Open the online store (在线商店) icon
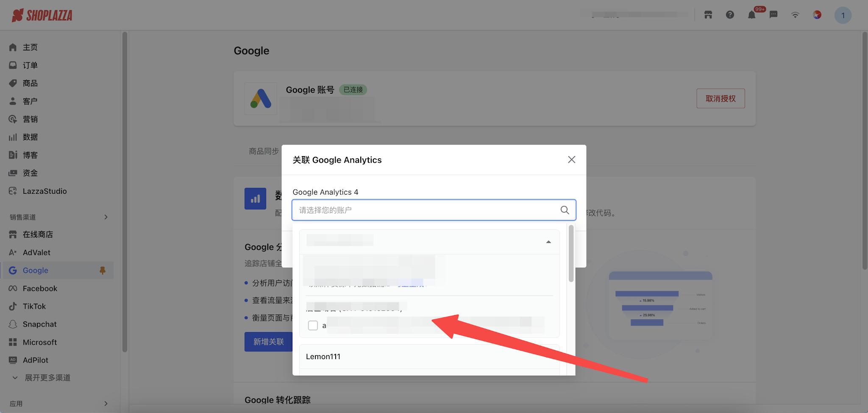Viewport: 868px width, 413px height. (x=13, y=234)
